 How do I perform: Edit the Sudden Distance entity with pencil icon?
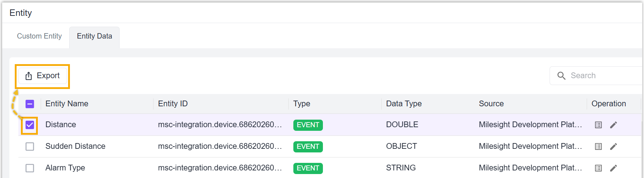click(x=613, y=147)
